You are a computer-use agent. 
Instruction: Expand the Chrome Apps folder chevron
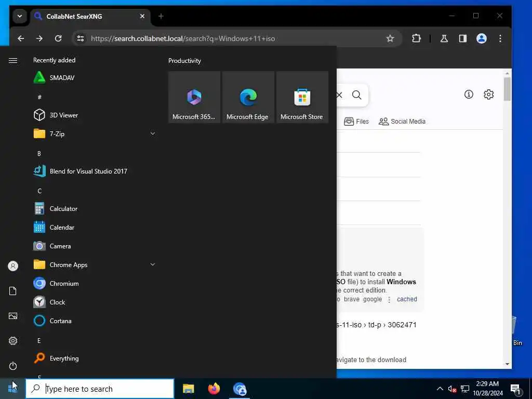click(153, 264)
